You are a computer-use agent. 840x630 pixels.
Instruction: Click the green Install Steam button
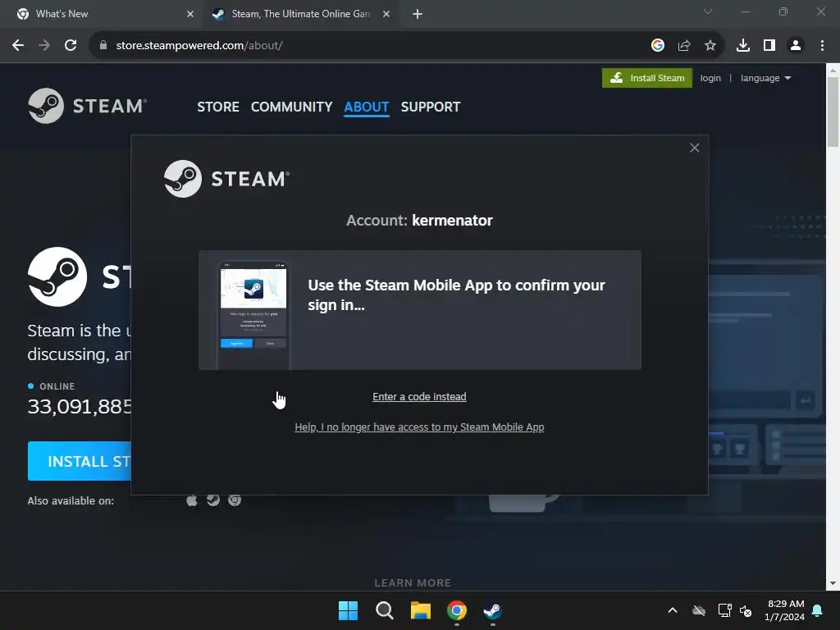pyautogui.click(x=647, y=78)
